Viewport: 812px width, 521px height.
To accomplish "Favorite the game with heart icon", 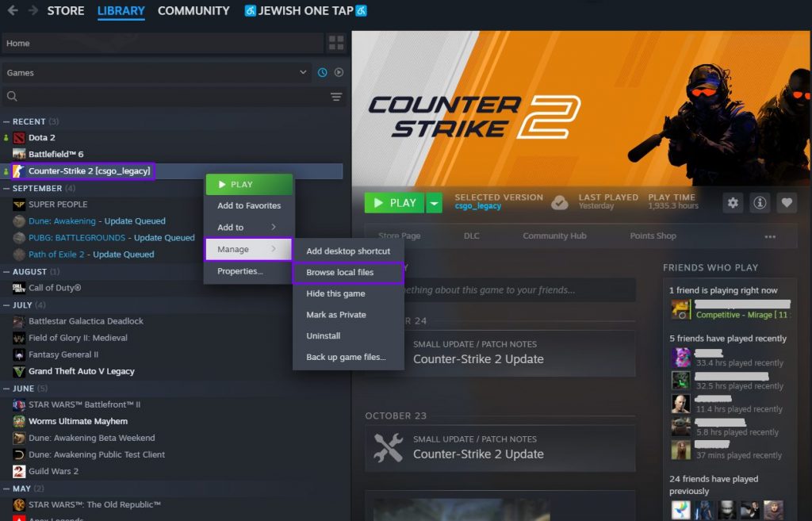I will 787,203.
